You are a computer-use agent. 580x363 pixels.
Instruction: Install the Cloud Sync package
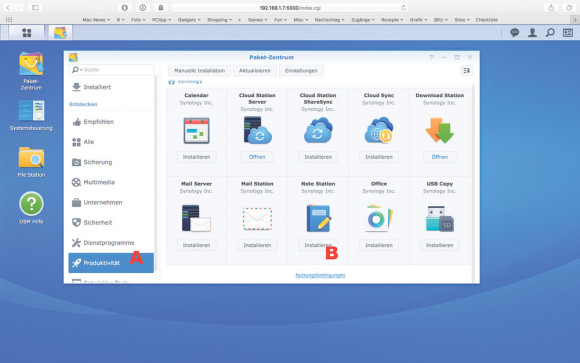click(379, 157)
